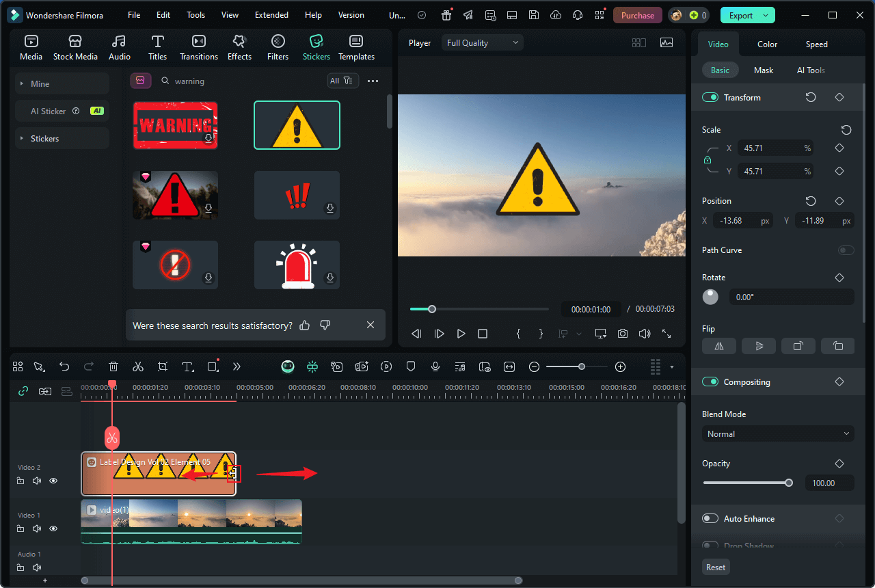Enable the Auto Enhance toggle
Image resolution: width=875 pixels, height=588 pixels.
point(710,518)
